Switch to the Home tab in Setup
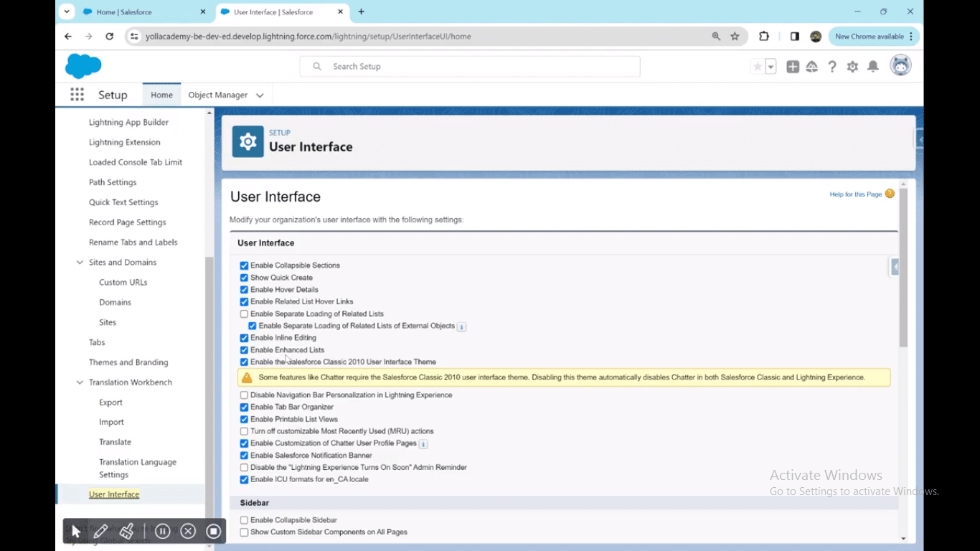The height and width of the screenshot is (551, 980). point(161,95)
